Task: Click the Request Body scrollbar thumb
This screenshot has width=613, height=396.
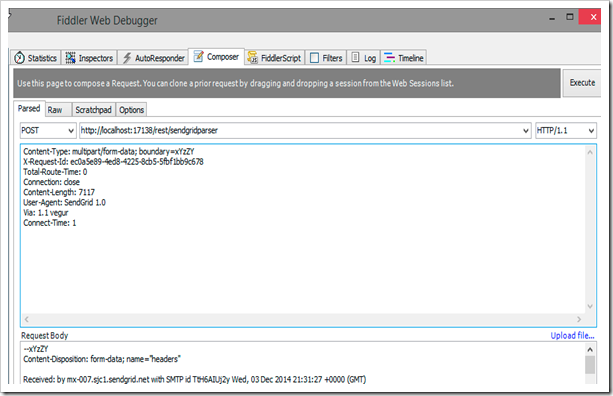Action: tap(590, 364)
